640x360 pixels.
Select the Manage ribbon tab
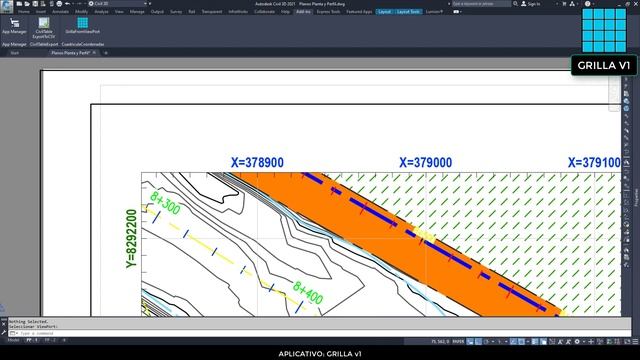137,12
